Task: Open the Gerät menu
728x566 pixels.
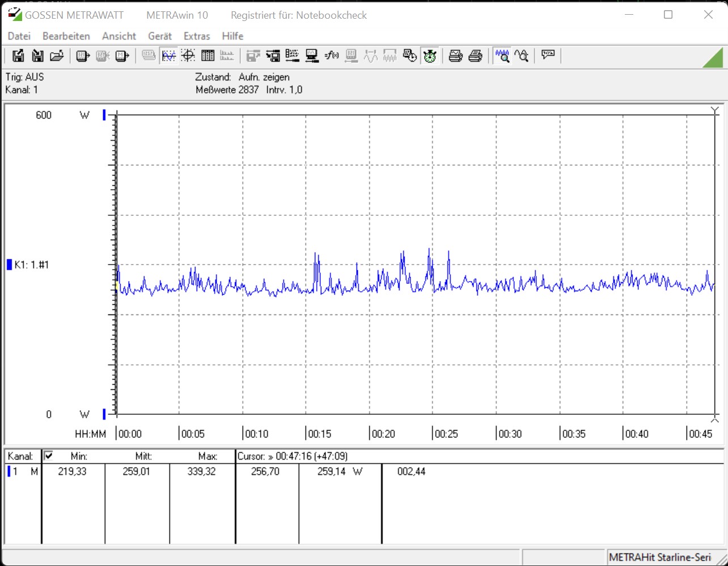Action: pyautogui.click(x=159, y=36)
